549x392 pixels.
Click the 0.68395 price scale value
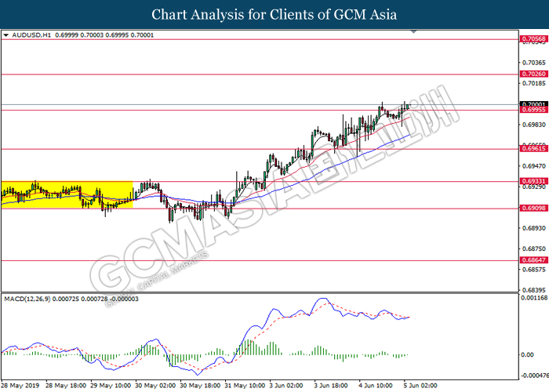coord(533,290)
